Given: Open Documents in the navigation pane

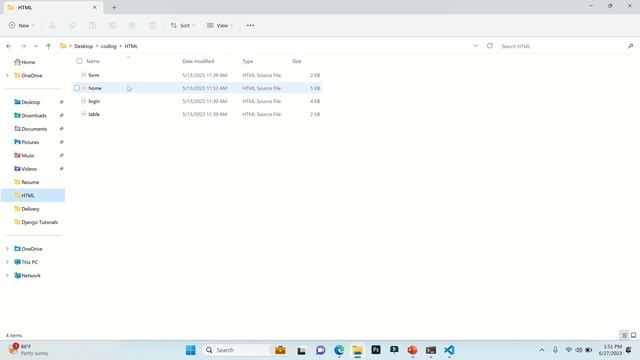Looking at the screenshot, I should [31, 129].
